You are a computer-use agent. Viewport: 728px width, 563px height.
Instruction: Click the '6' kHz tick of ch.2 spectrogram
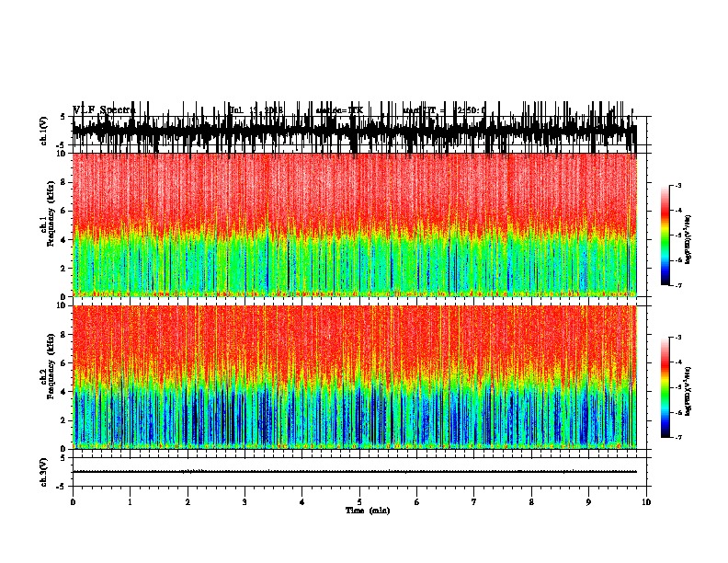coord(64,363)
